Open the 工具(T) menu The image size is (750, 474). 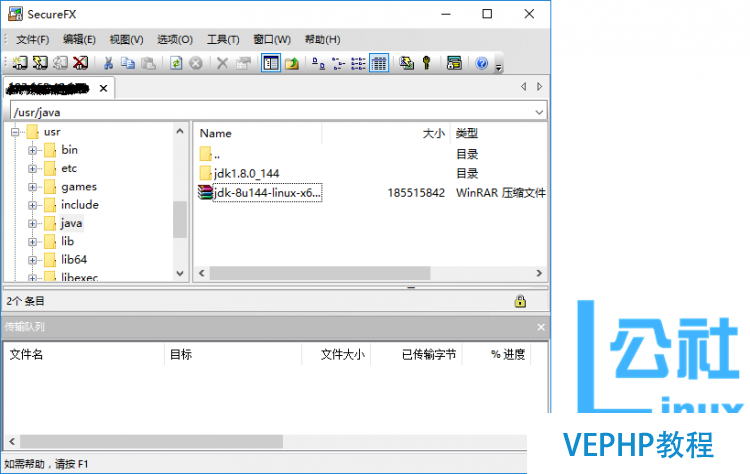pyautogui.click(x=223, y=40)
